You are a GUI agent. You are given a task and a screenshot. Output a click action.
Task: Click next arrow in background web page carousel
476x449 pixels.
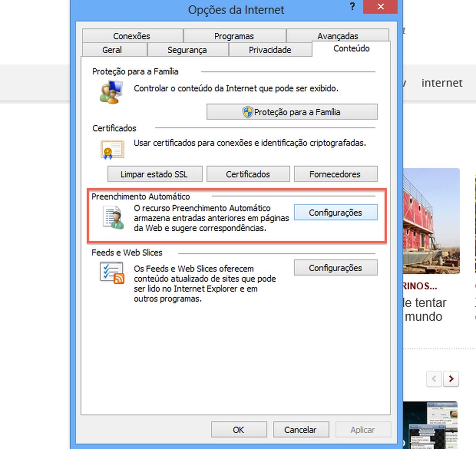click(451, 378)
